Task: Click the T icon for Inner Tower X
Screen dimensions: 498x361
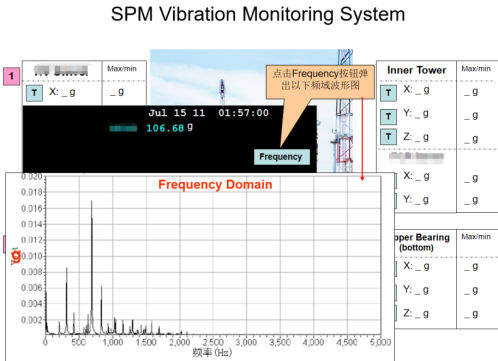Action: click(x=388, y=93)
